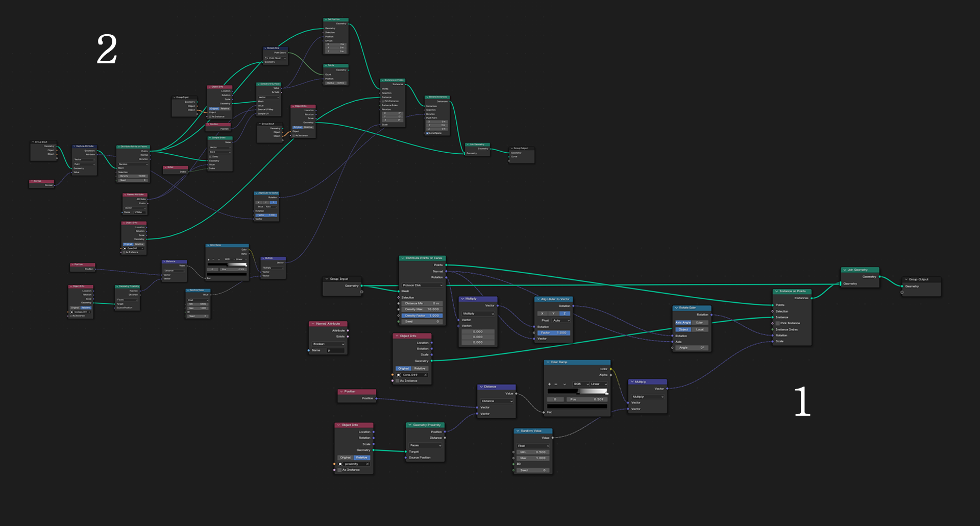Click the object icon beside 'proximity'
The width and height of the screenshot is (980, 526).
pos(340,464)
